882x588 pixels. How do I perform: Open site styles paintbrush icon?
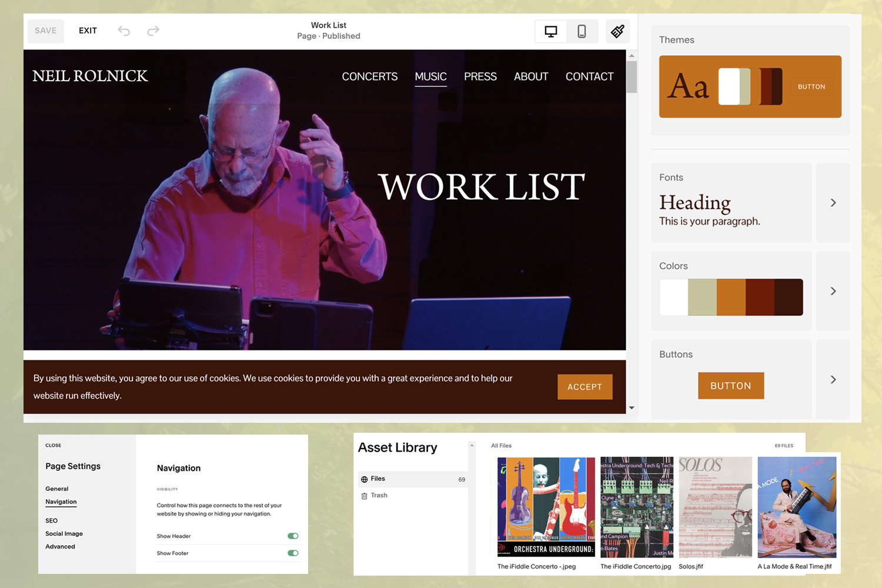[617, 31]
